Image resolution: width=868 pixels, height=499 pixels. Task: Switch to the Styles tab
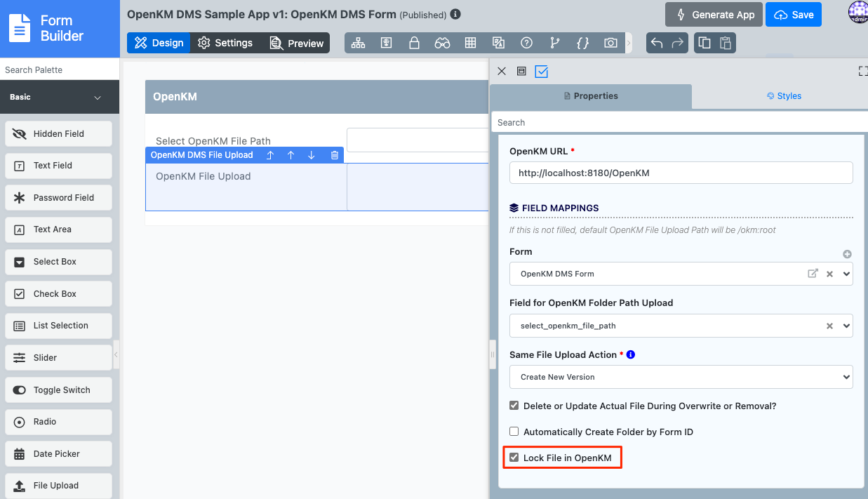[x=784, y=96]
